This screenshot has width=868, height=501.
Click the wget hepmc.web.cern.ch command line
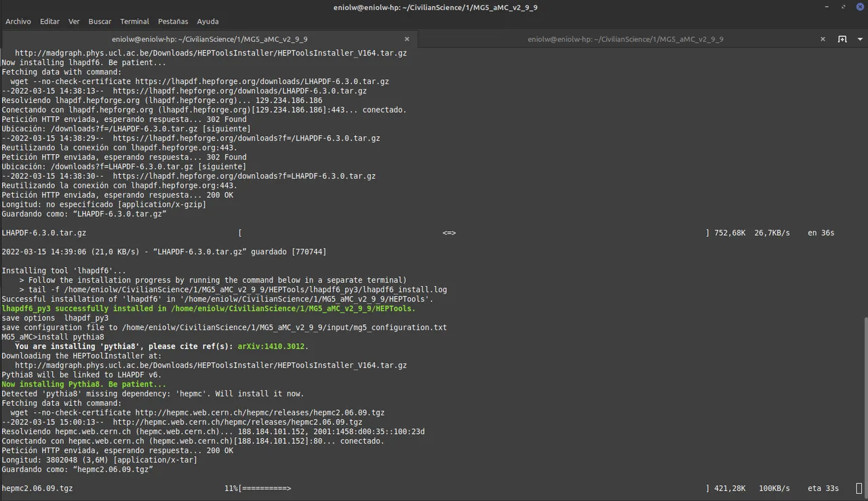point(197,413)
